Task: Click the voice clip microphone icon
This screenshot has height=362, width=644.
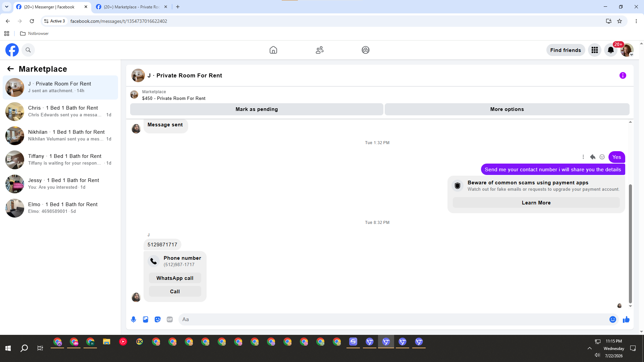Action: (133, 319)
